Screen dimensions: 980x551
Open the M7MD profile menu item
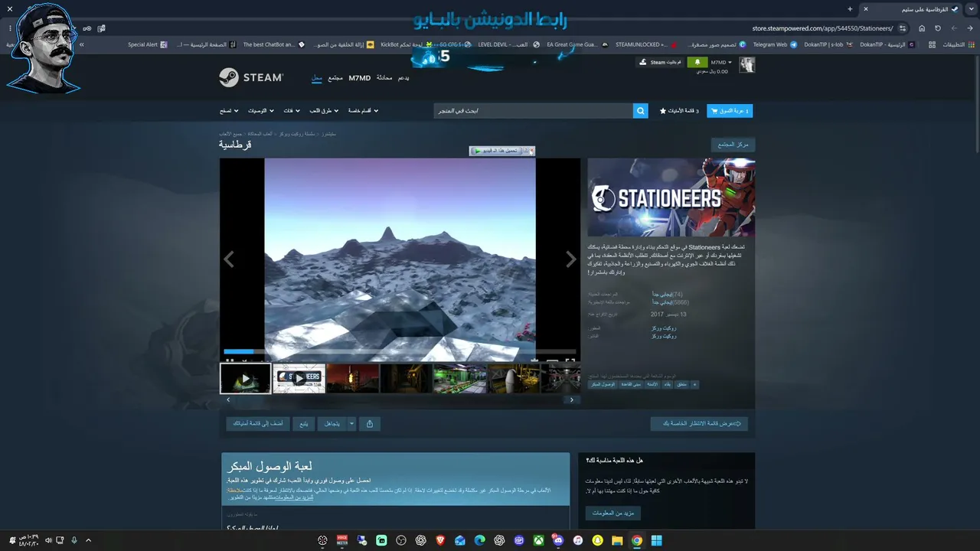[x=359, y=78]
